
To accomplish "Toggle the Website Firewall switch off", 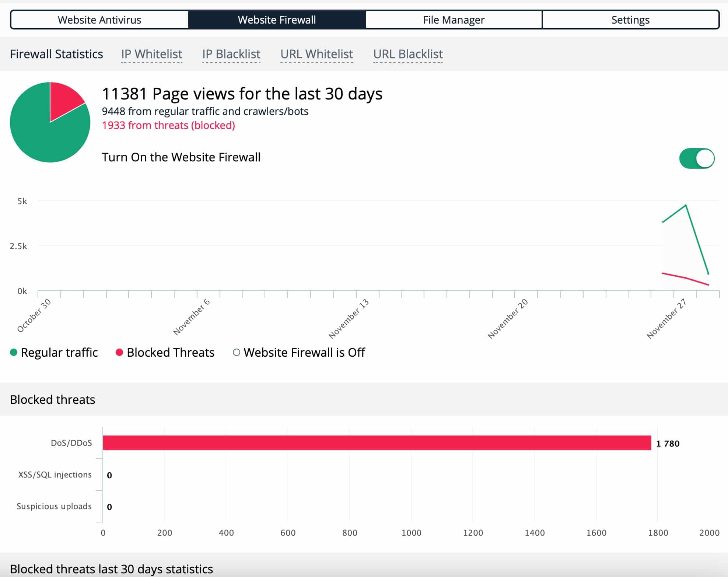I will point(697,158).
